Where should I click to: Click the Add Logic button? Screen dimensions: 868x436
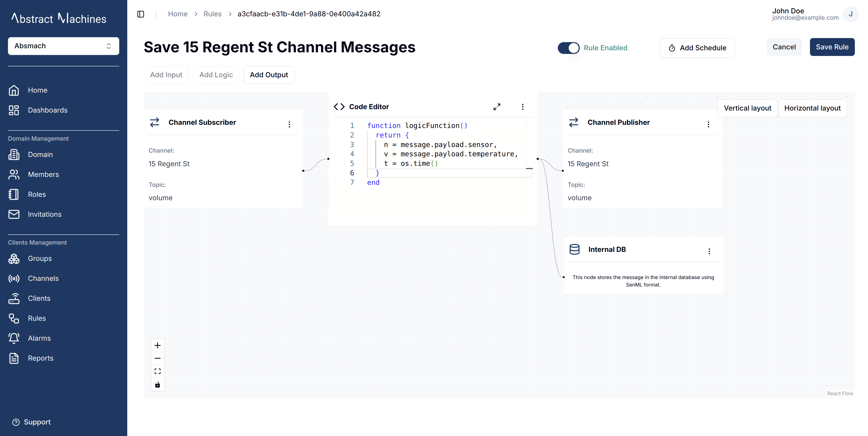[x=216, y=75]
